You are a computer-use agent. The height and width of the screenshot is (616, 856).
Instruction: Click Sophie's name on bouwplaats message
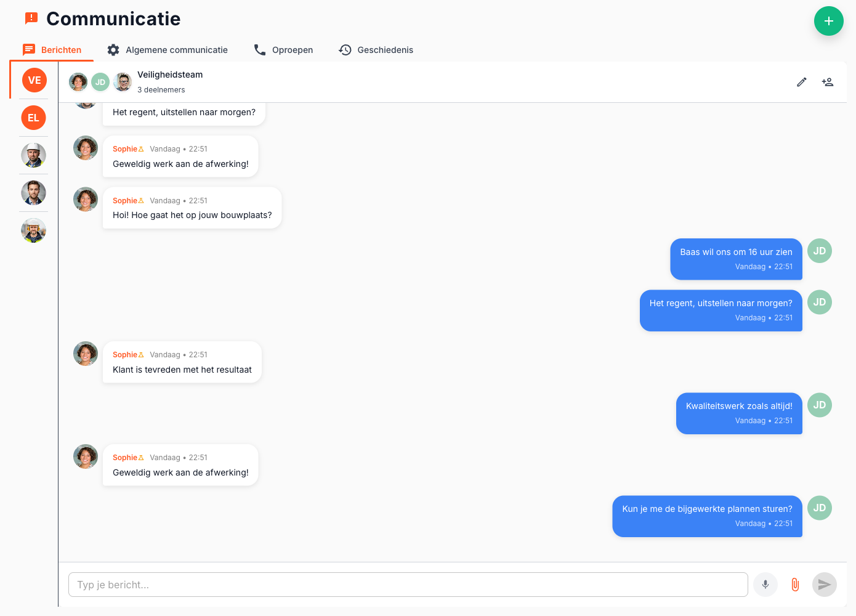[125, 201]
